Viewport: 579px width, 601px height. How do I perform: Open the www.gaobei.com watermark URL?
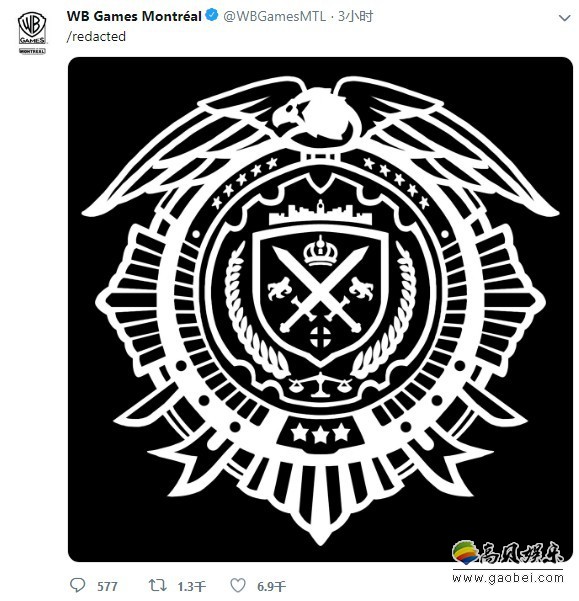pos(508,577)
